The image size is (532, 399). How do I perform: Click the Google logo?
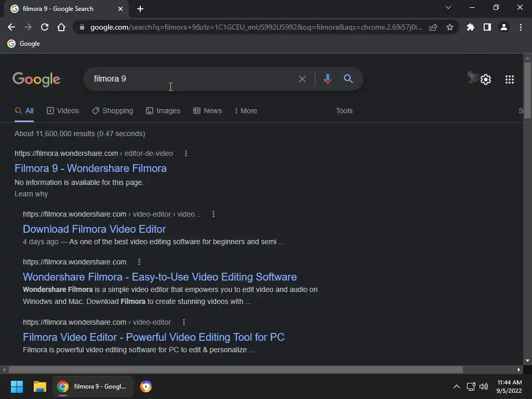pyautogui.click(x=36, y=79)
